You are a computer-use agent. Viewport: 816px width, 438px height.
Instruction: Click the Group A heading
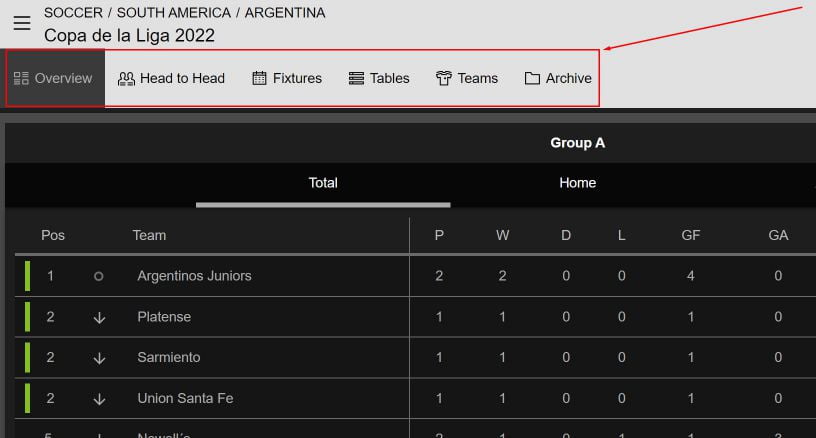pyautogui.click(x=577, y=143)
